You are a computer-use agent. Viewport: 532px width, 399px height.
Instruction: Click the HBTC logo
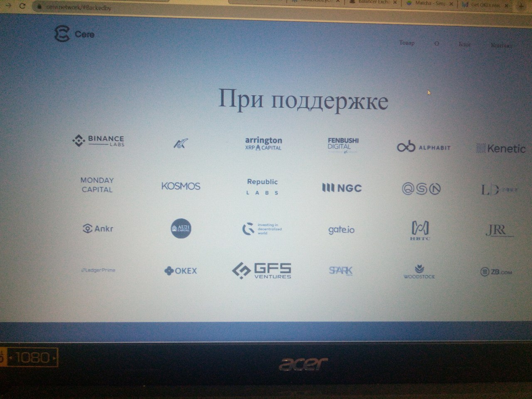(420, 231)
